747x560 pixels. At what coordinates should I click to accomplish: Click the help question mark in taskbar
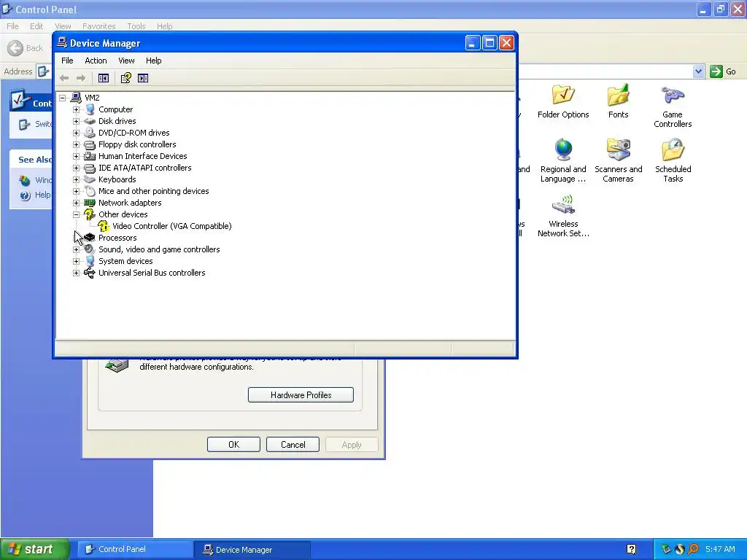[x=631, y=549]
